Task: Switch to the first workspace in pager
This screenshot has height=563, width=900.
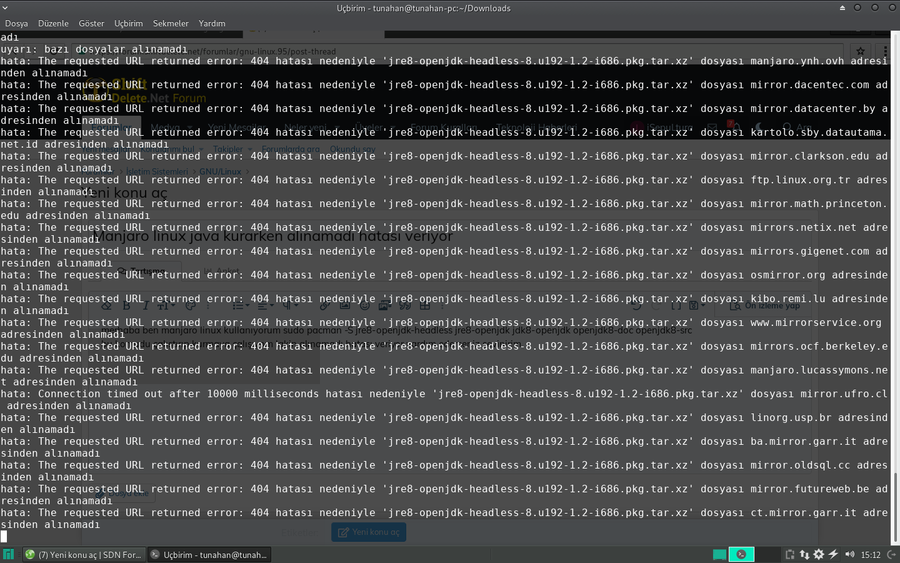Action: (x=719, y=554)
